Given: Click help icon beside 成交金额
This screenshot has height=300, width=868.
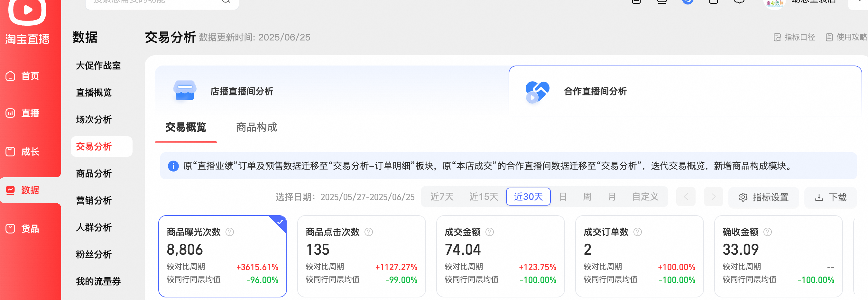Looking at the screenshot, I should click(x=490, y=232).
